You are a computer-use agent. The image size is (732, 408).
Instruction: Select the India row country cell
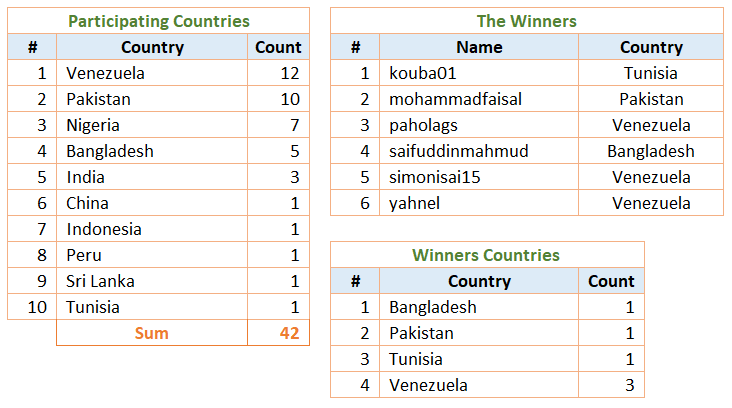(x=152, y=177)
